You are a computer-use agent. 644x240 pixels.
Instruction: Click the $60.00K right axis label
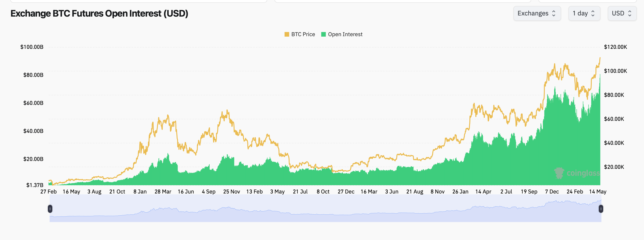pyautogui.click(x=614, y=119)
